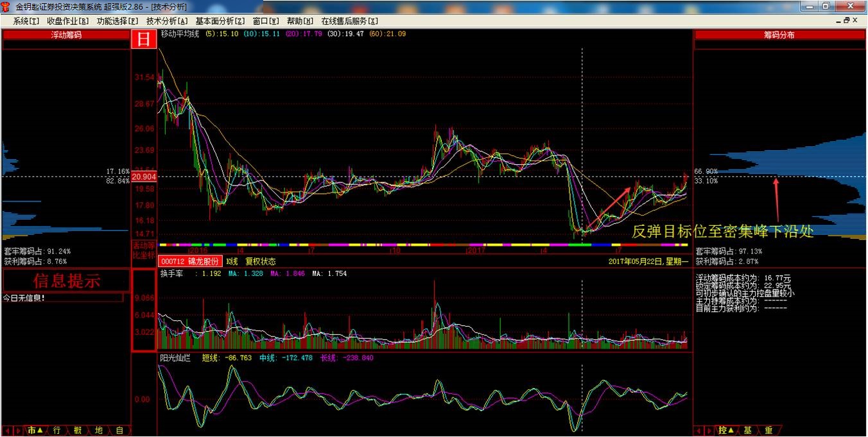The width and height of the screenshot is (868, 437).
Task: Click right scroll arrow beside 控 tab
Action: (711, 431)
